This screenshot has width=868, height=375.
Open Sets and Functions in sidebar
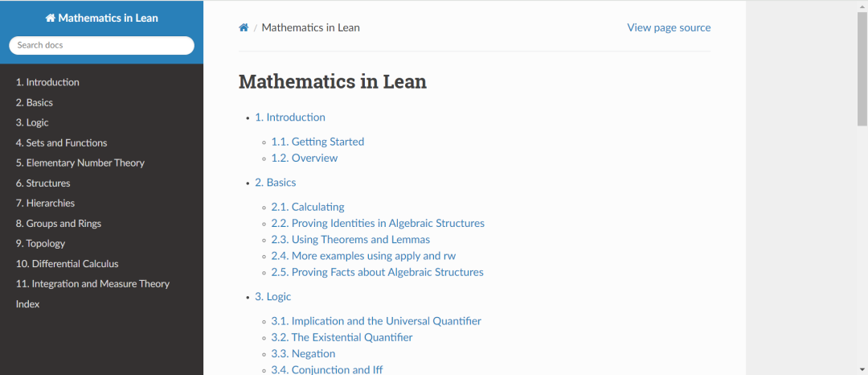point(61,142)
